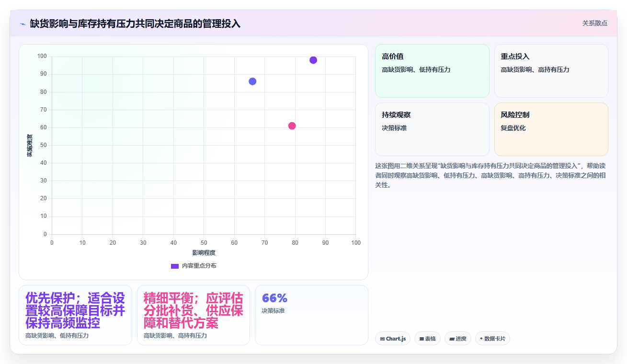Click the 关系散点 label at top right
Image resolution: width=627 pixels, height=364 pixels.
594,23
